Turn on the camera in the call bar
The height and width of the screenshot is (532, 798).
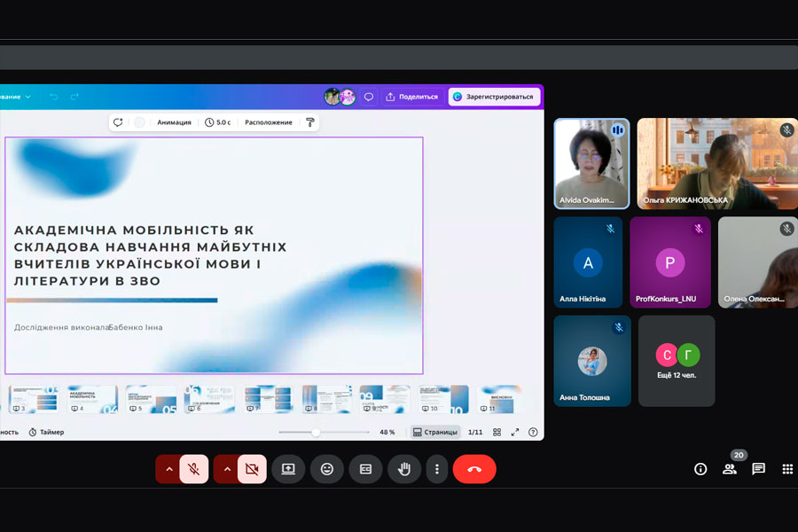252,469
